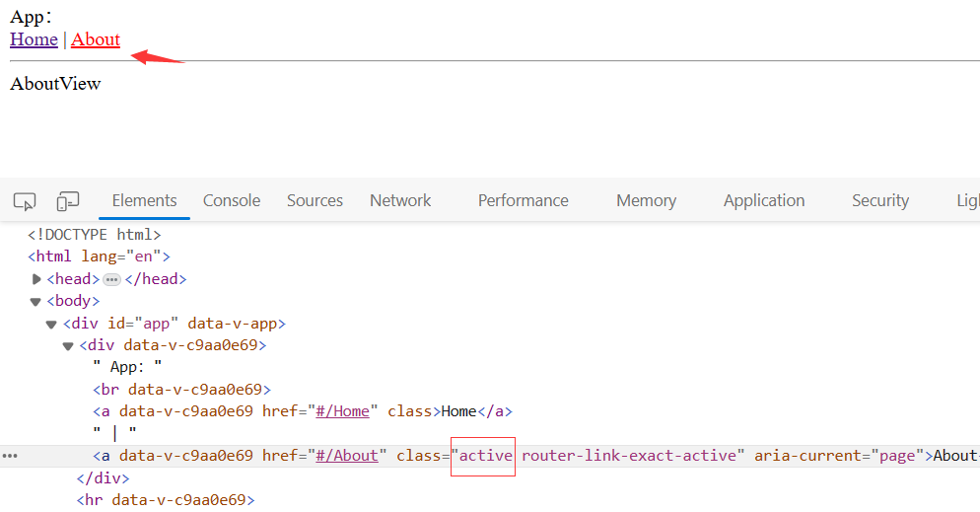Click the AboutView text on the page
980x512 pixels.
(x=55, y=84)
